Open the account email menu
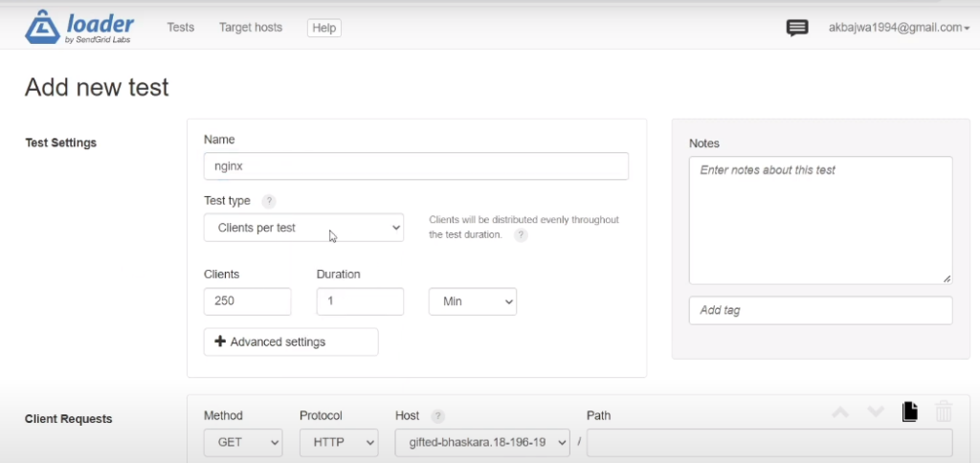Screen dimensions: 980x463 pos(899,28)
